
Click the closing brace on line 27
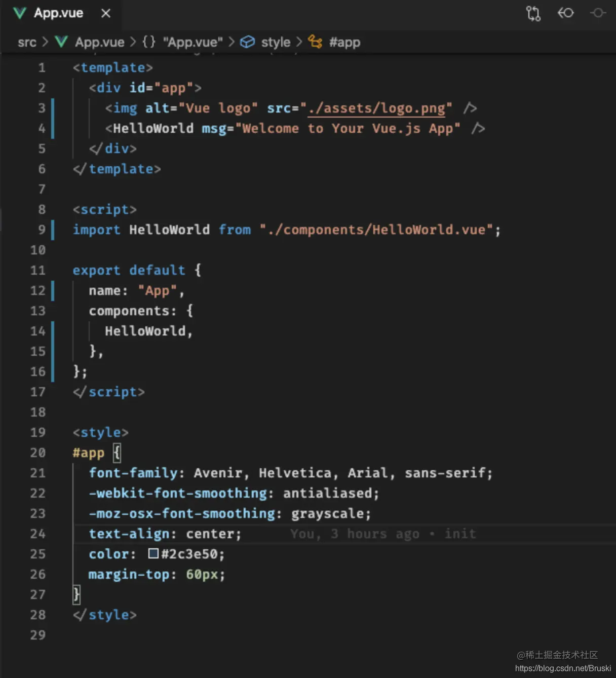76,594
